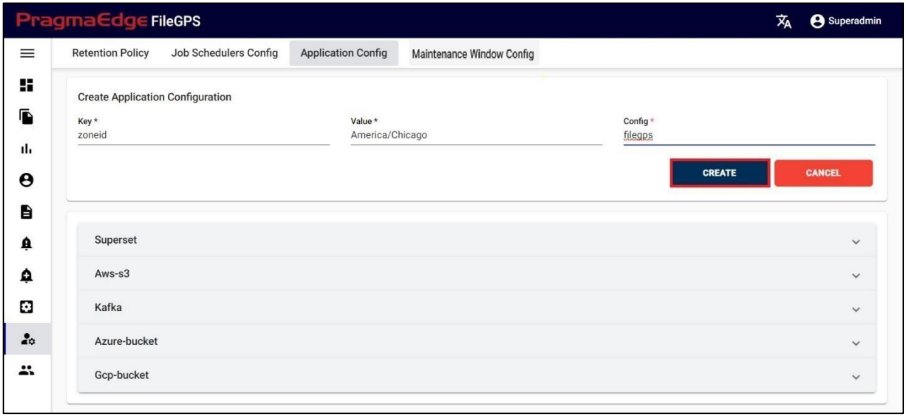Click the Gcp-bucket row label
This screenshot has width=906, height=416.
pos(121,375)
